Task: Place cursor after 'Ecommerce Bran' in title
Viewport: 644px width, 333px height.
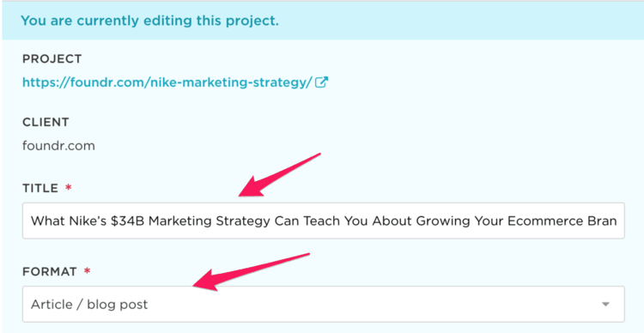Action: 617,221
